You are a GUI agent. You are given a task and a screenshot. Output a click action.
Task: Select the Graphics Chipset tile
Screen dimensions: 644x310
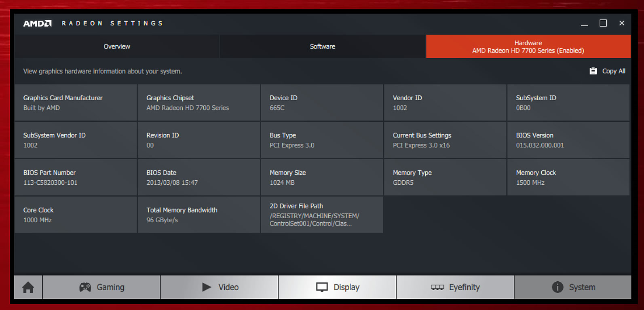[199, 103]
